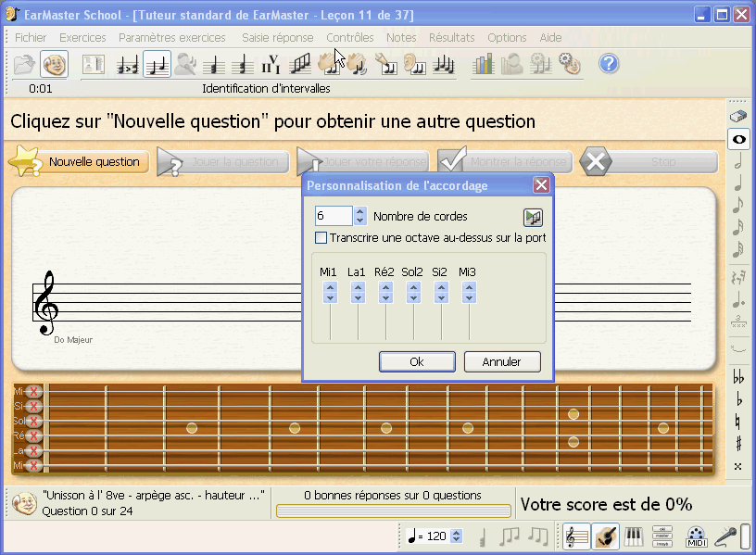Open the lesson overview page icon
Viewport: 756px width, 555px height.
coord(93,64)
